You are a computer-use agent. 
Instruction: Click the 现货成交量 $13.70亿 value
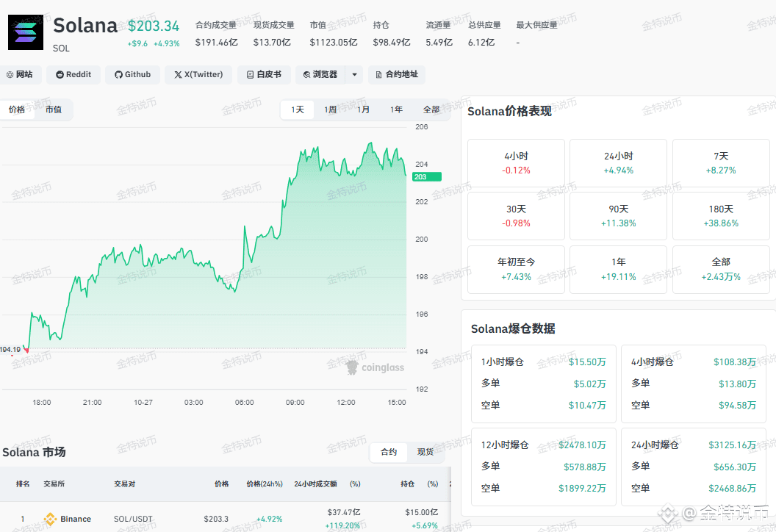[x=272, y=43]
